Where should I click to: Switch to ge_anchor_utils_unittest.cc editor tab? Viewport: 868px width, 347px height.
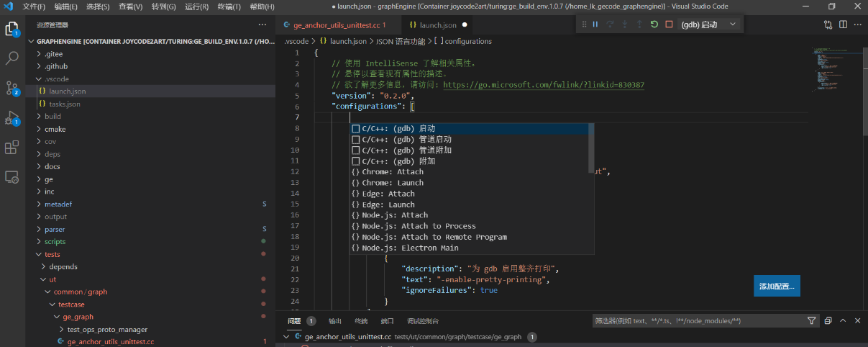tap(336, 25)
